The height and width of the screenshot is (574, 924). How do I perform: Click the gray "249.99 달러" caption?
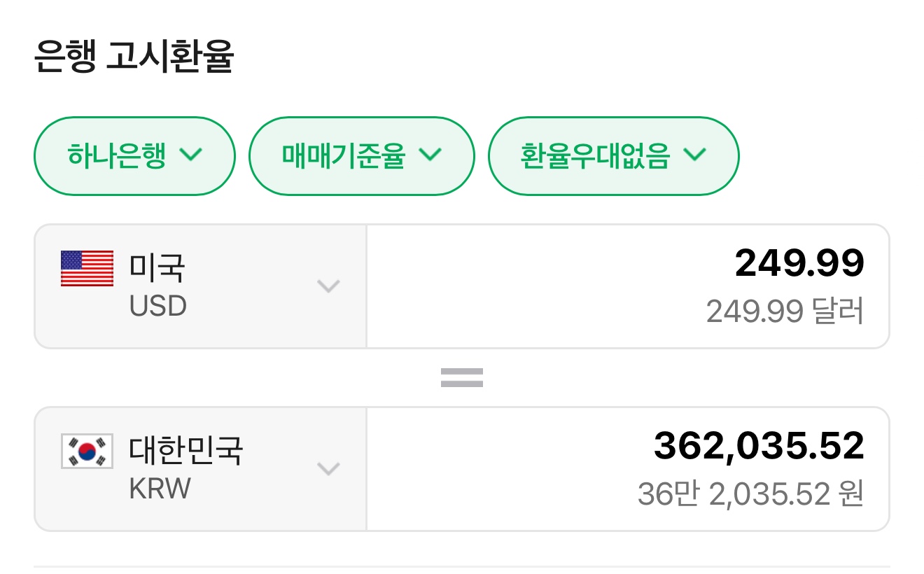point(785,311)
